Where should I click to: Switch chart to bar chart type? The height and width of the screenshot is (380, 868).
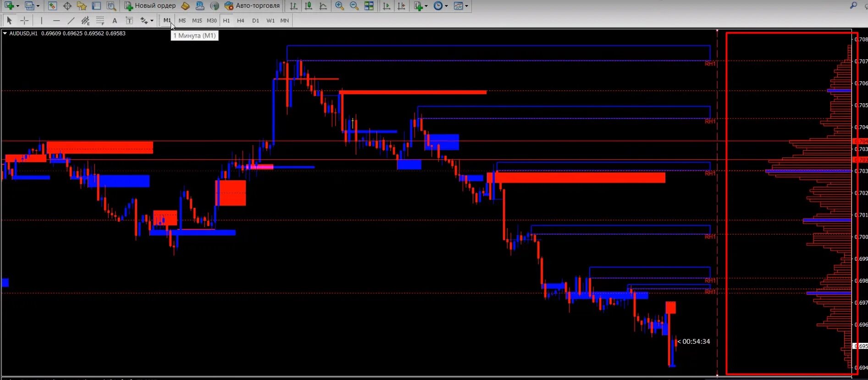click(293, 6)
